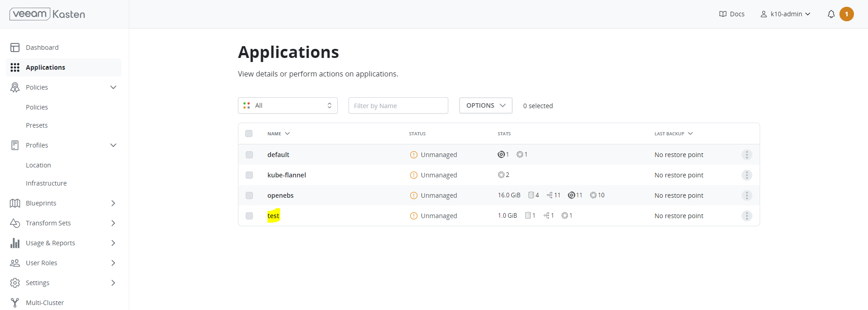Open the OPTIONS dropdown
The width and height of the screenshot is (868, 310).
tap(485, 105)
